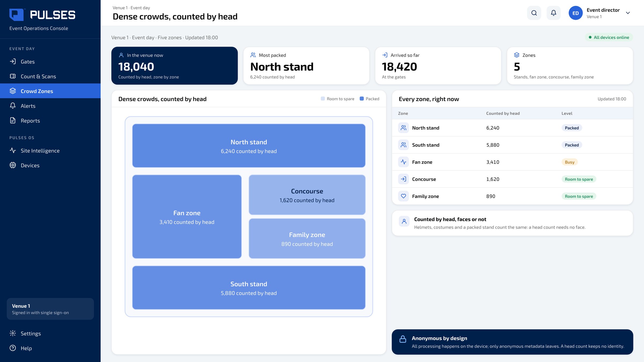Click the ED avatar circle
The width and height of the screenshot is (644, 362).
575,13
